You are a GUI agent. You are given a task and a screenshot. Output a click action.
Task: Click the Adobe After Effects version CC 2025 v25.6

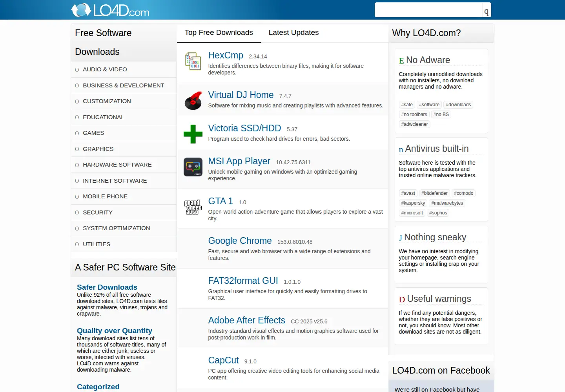pyautogui.click(x=309, y=321)
